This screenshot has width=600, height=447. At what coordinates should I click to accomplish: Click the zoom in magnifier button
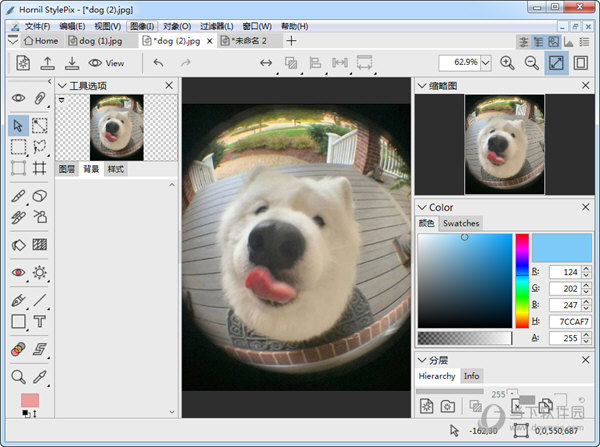[507, 62]
